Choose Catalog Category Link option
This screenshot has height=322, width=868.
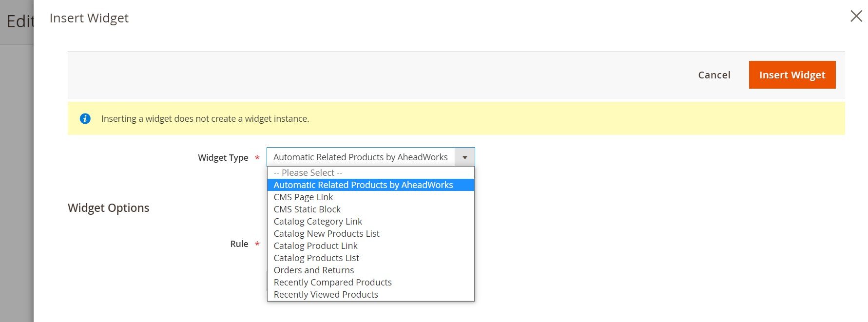pyautogui.click(x=370, y=222)
